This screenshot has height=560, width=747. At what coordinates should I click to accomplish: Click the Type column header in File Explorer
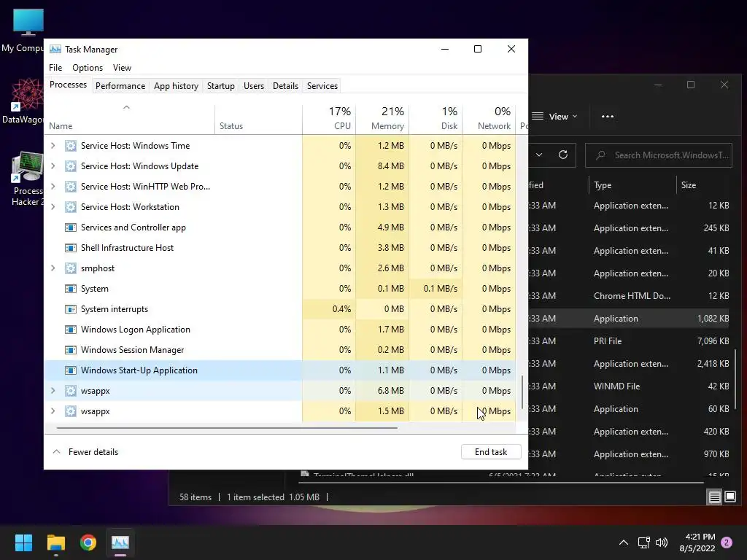click(632, 184)
